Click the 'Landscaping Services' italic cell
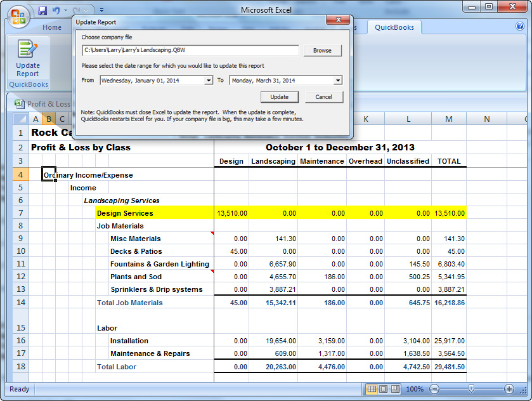 (122, 201)
